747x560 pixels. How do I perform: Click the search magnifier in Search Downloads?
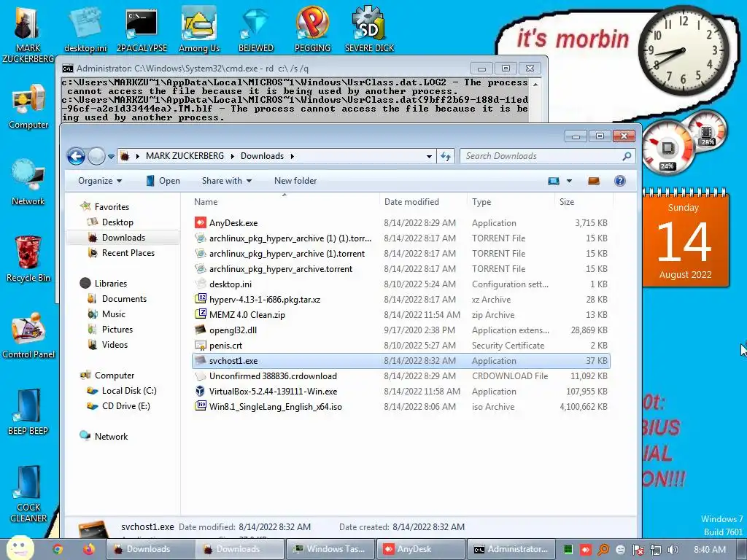click(627, 156)
